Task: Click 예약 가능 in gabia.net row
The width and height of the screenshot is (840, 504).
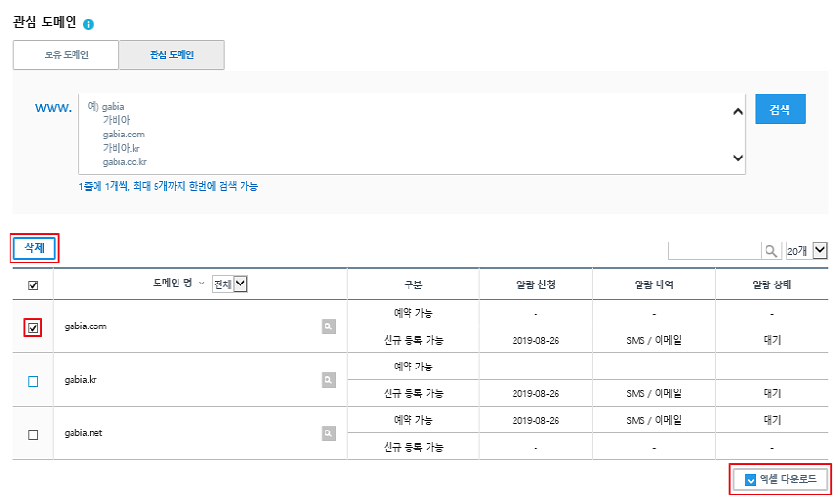Action: pos(413,420)
